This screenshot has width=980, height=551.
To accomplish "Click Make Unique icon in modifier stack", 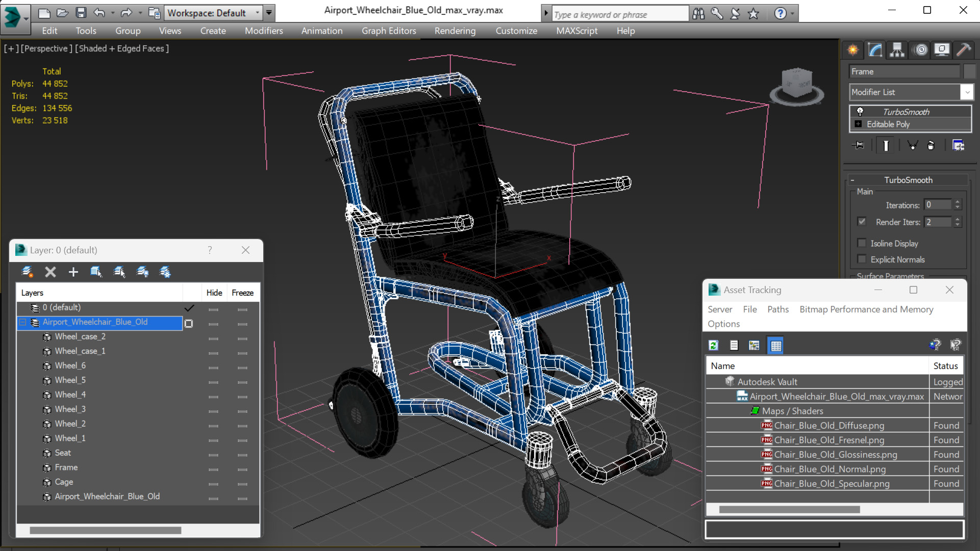I will click(x=912, y=146).
